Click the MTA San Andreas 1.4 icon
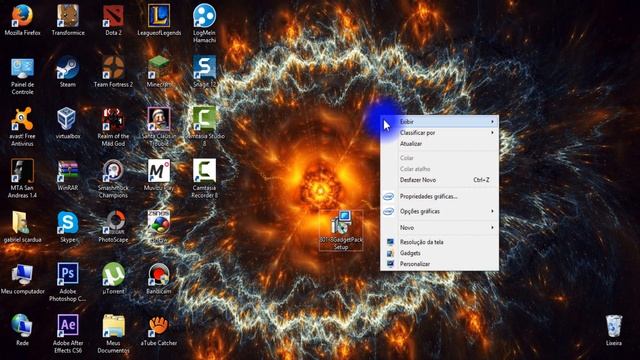This screenshot has width=640, height=360. [22, 171]
